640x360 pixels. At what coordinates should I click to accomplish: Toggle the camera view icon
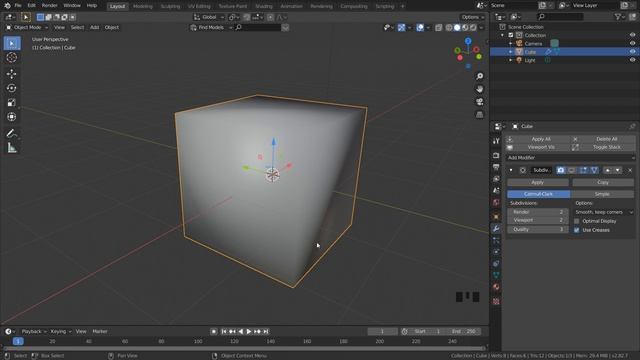(x=480, y=102)
